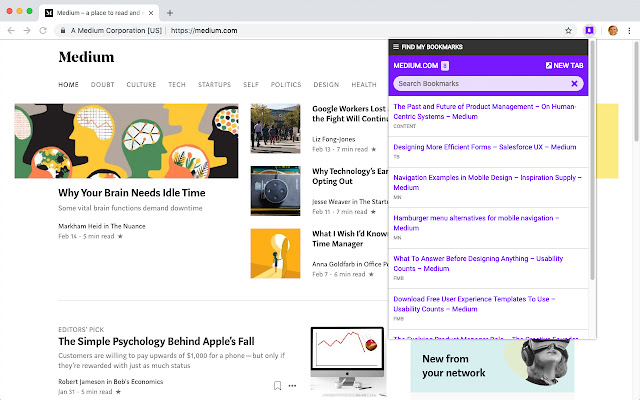Viewport: 640px width, 400px height.
Task: Select the CULTURE tab on Medium
Action: (x=141, y=85)
